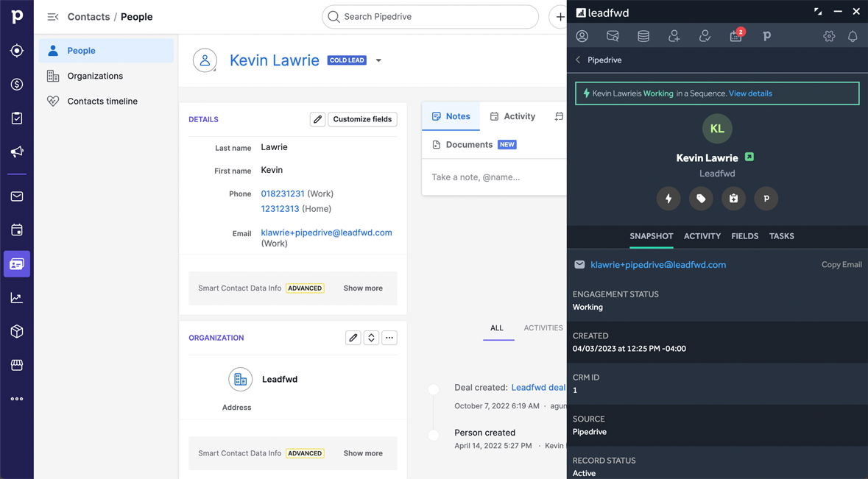The image size is (868, 479).
Task: Open leadfwd profile icon in toolbar
Action: click(582, 36)
